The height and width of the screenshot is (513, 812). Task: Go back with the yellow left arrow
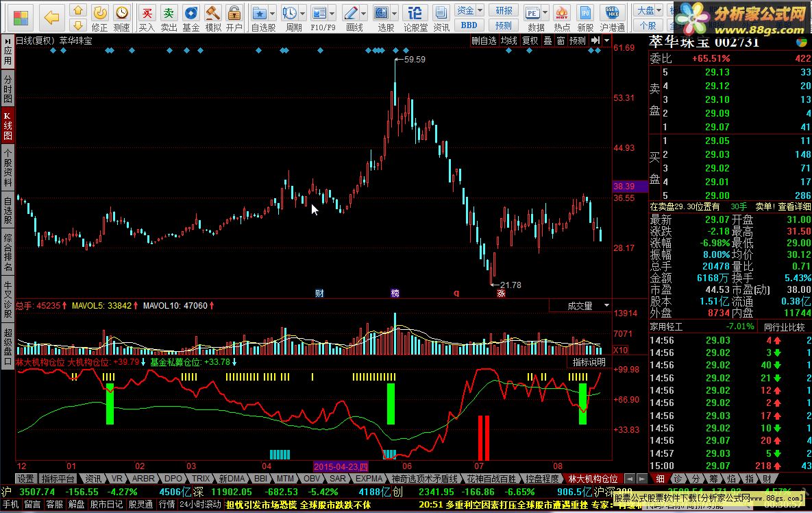coord(52,18)
